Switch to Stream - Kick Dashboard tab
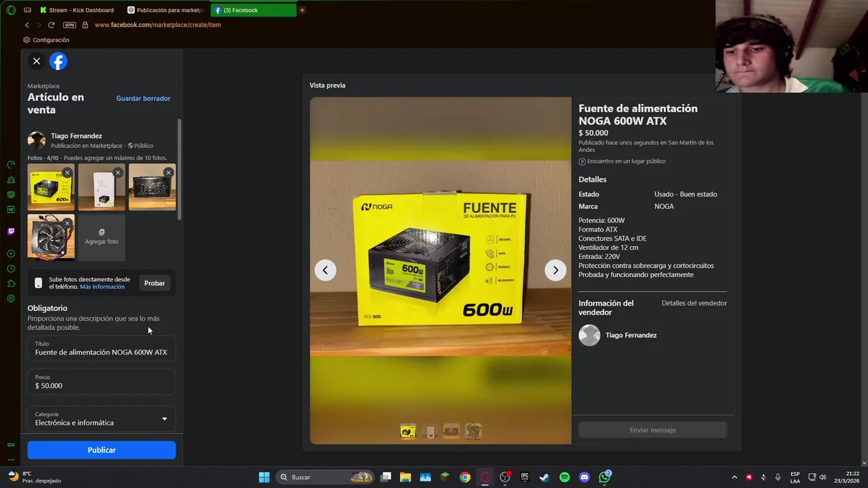Screen dimensions: 868x488 [76, 10]
